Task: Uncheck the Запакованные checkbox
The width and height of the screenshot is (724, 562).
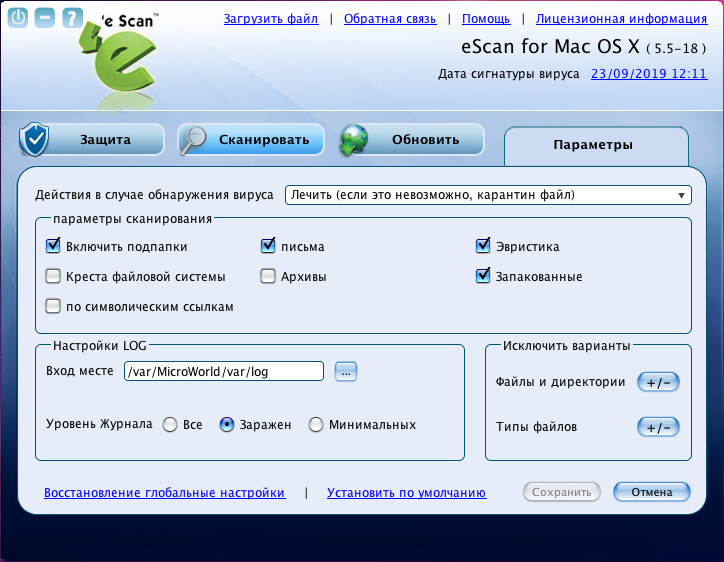Action: pyautogui.click(x=483, y=276)
